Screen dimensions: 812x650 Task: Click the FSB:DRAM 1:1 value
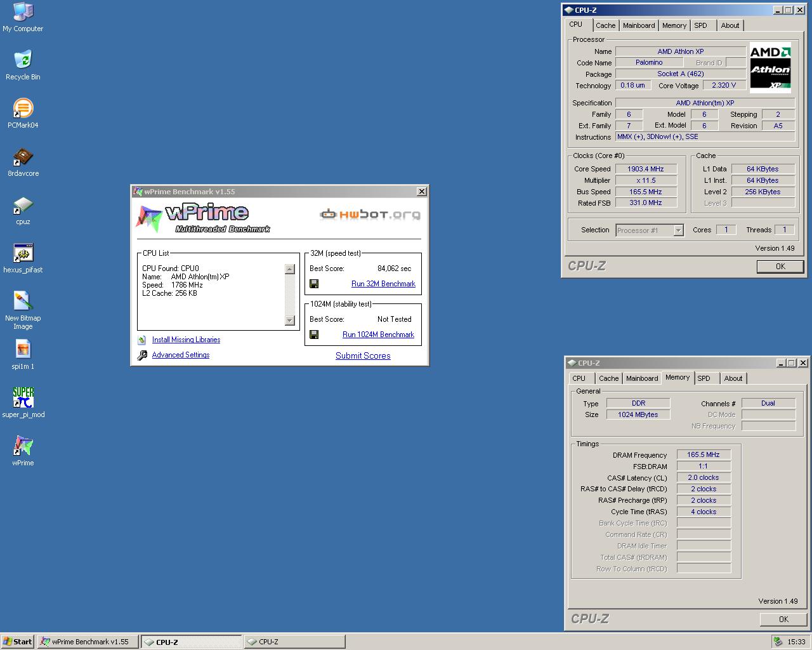click(x=704, y=466)
